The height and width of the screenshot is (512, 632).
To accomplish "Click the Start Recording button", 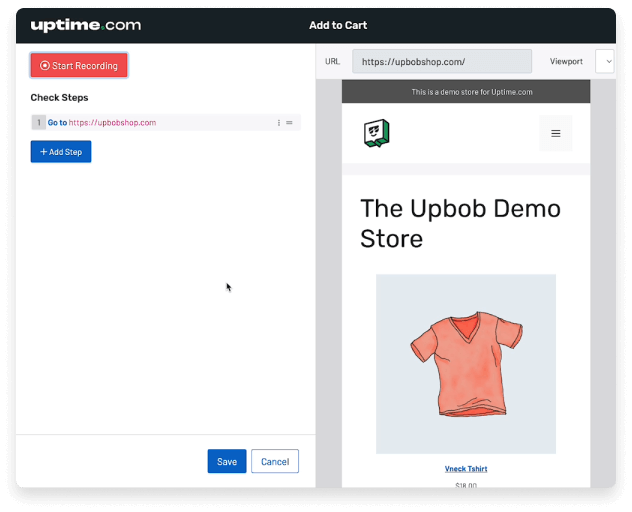I will 79,66.
